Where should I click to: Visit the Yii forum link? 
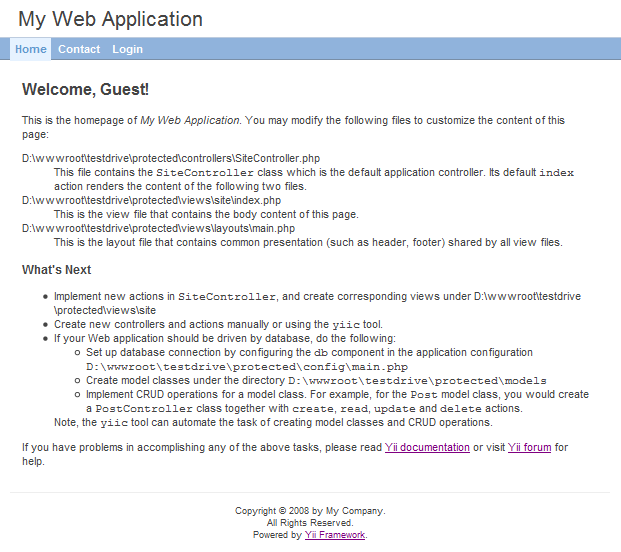click(529, 447)
